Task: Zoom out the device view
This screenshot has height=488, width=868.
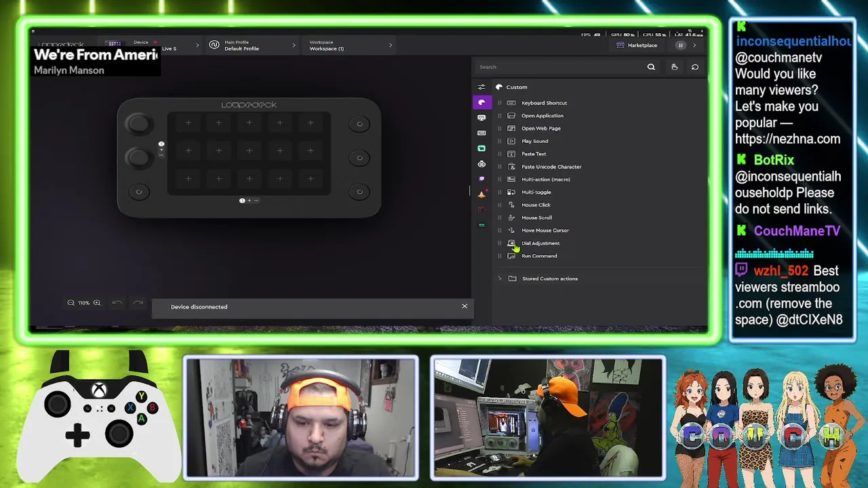Action: point(71,303)
